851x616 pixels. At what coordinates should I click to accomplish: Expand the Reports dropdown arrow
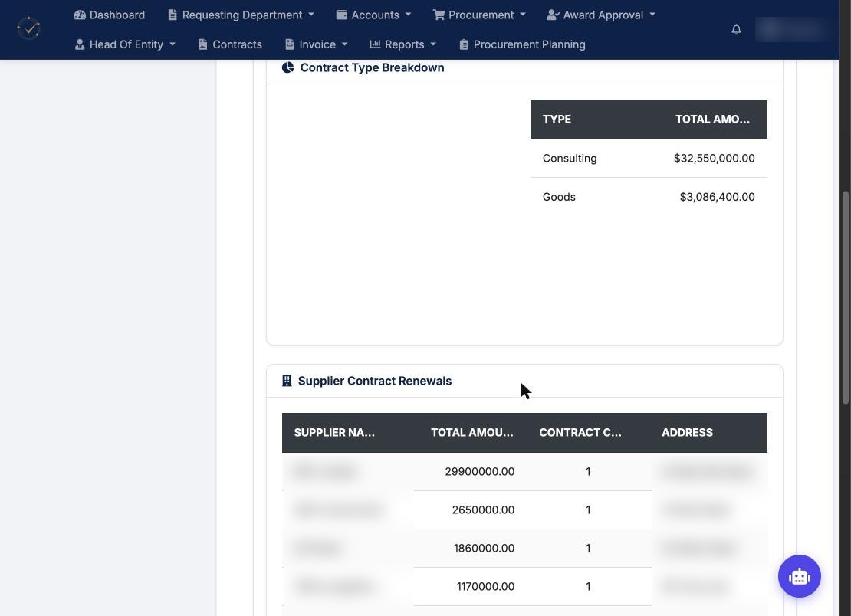(x=433, y=44)
